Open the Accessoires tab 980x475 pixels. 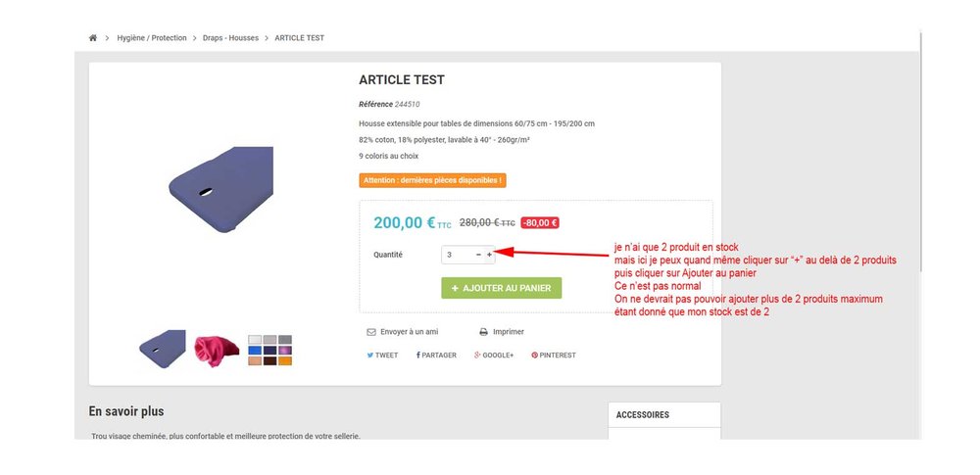(x=643, y=415)
